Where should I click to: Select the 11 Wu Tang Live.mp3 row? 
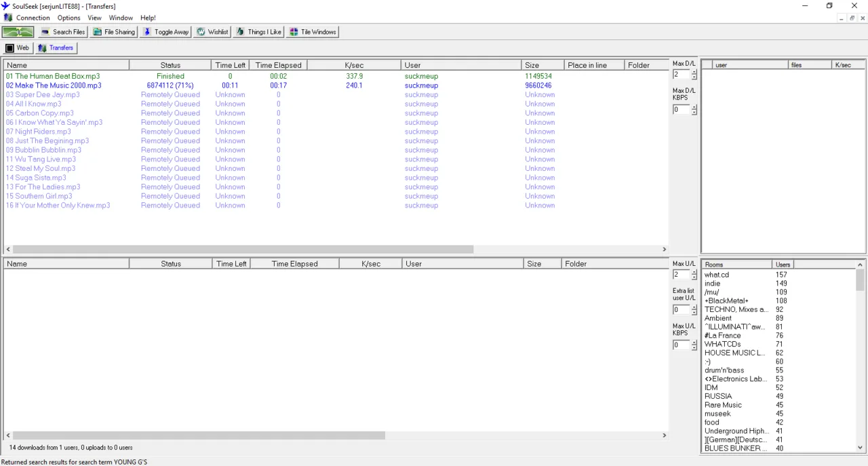[x=41, y=159]
